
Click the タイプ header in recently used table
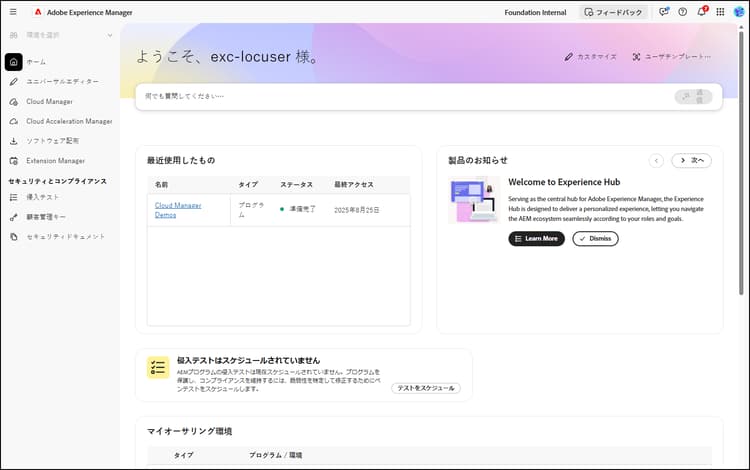pyautogui.click(x=248, y=185)
